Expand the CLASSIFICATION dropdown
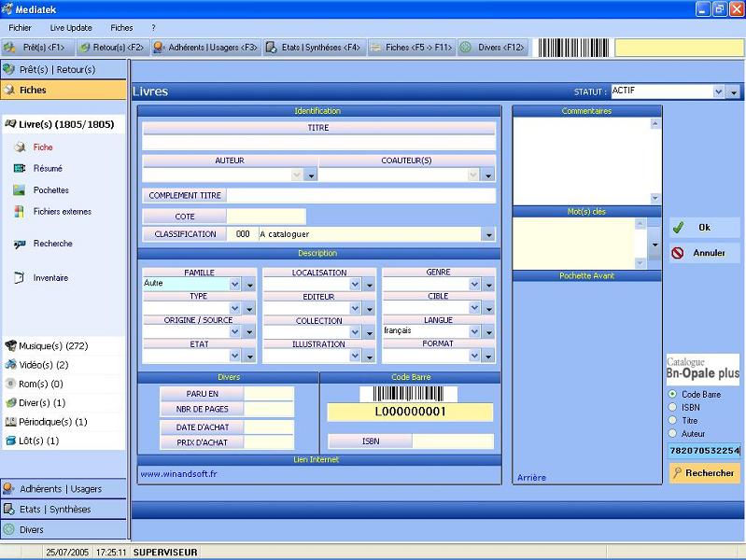 (488, 234)
